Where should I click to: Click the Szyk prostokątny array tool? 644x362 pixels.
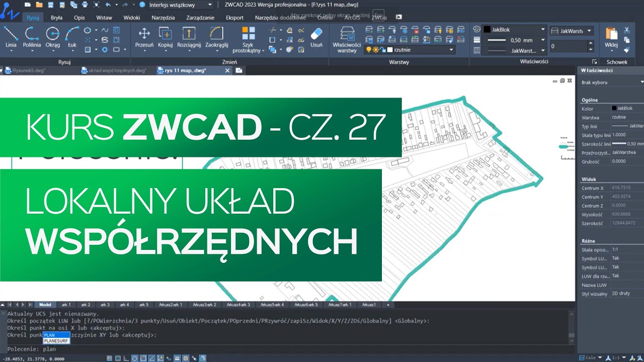(248, 40)
